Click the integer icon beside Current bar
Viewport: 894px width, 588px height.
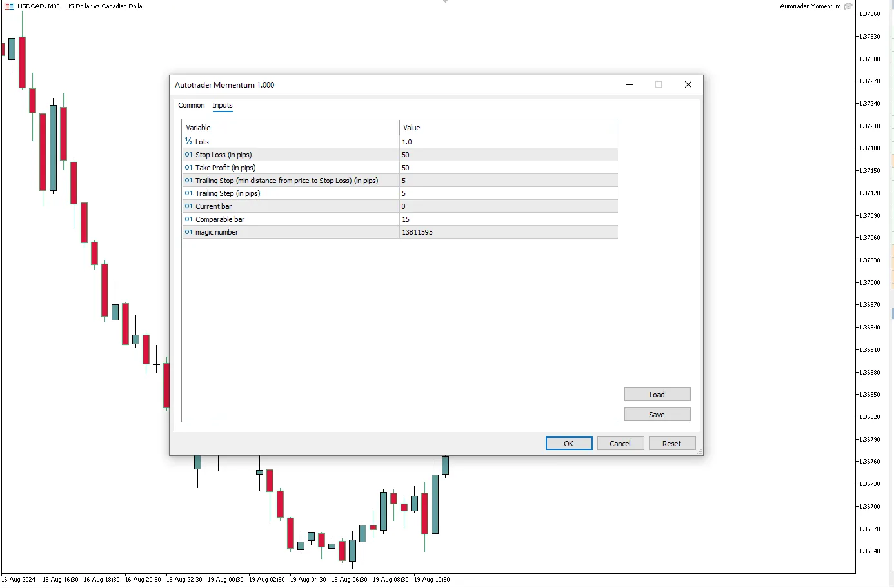pos(188,206)
